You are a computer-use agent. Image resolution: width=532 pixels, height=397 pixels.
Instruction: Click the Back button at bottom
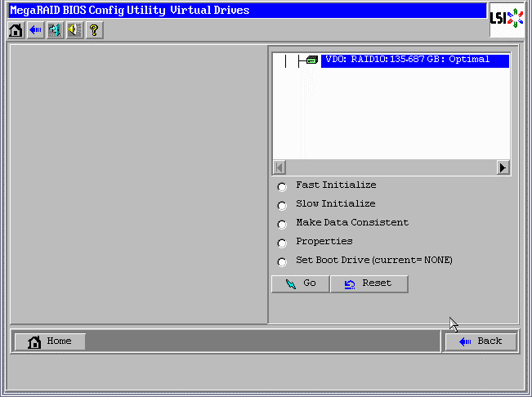(481, 341)
